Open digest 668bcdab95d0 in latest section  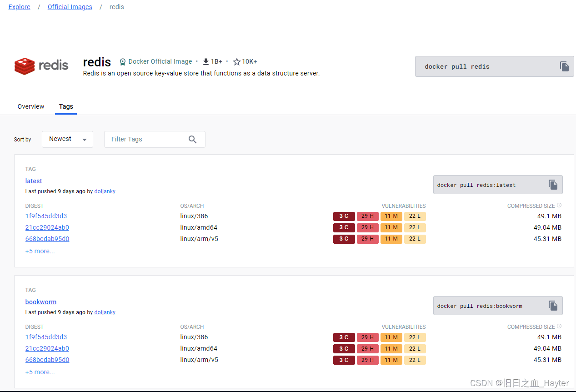pos(47,239)
